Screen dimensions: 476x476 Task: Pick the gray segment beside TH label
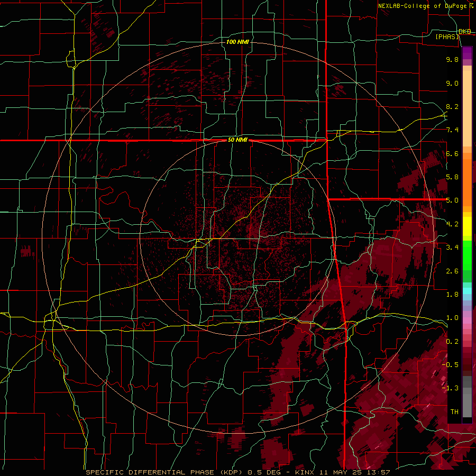467,407
